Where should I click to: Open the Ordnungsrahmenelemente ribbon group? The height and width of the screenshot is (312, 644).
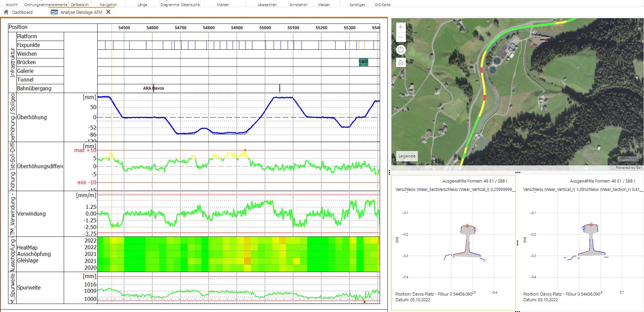(46, 5)
